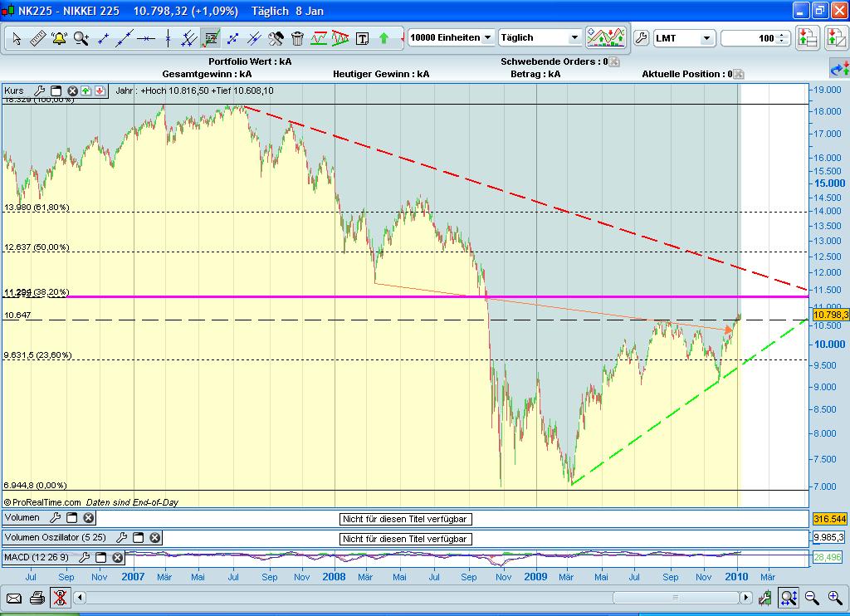The image size is (850, 616).
Task: Close the Volumen Oszillator panel
Action: tap(155, 537)
